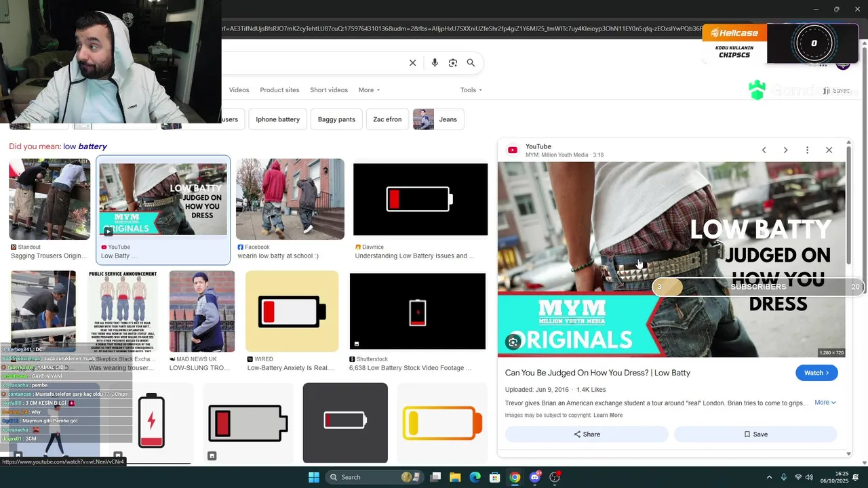Open dark gray battery image result
868x488 pixels.
coord(345,423)
